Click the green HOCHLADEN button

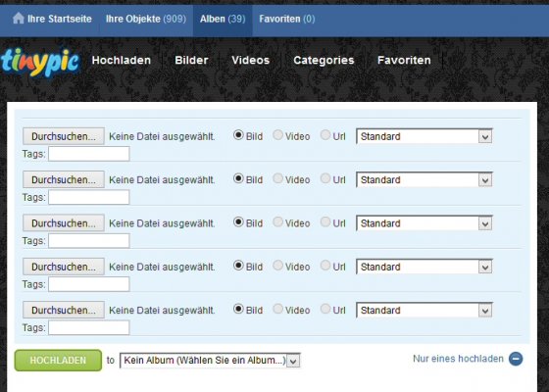pyautogui.click(x=58, y=361)
